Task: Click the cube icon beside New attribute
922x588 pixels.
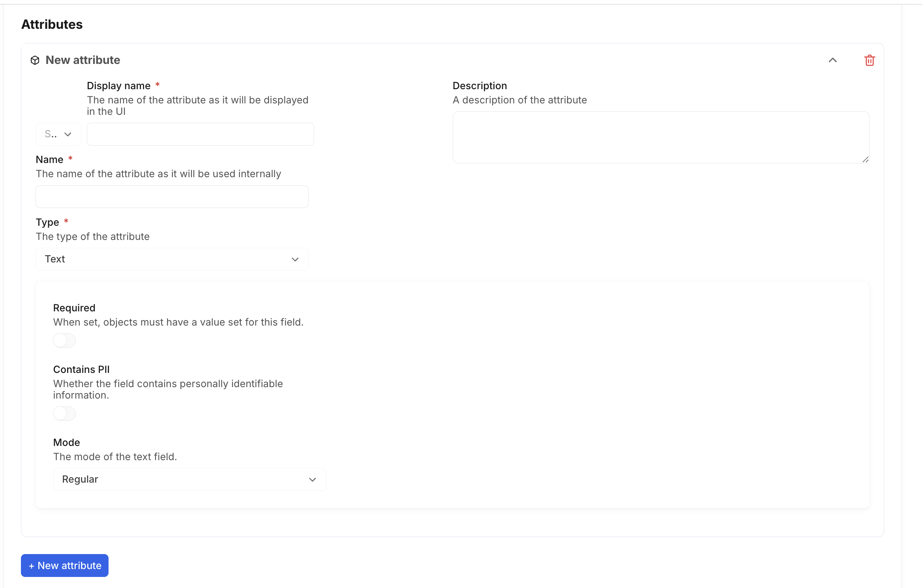Action: [x=35, y=60]
